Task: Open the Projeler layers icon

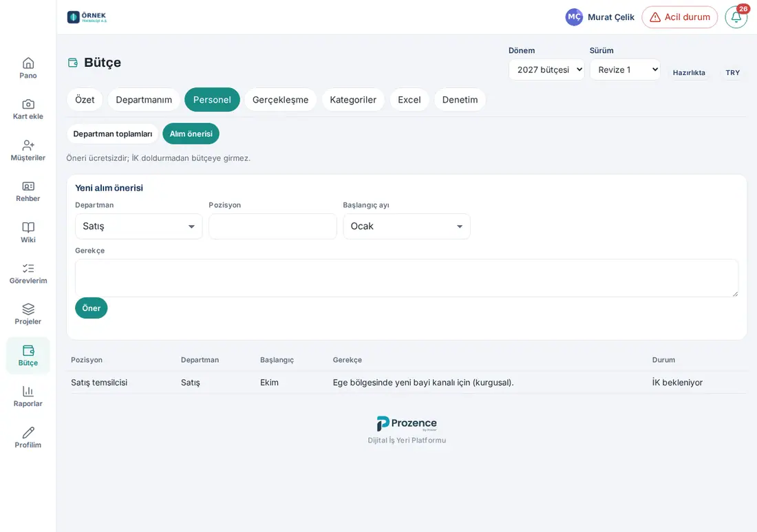Action: pyautogui.click(x=28, y=309)
